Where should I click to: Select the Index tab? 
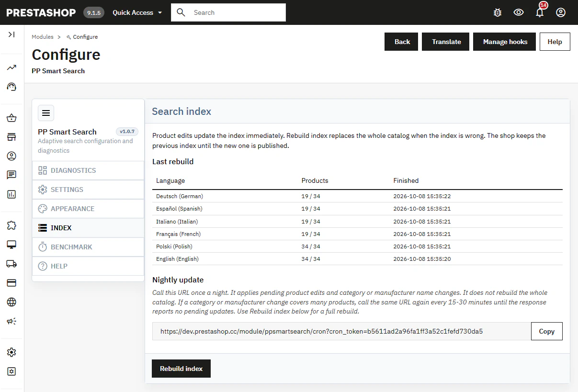pos(88,228)
